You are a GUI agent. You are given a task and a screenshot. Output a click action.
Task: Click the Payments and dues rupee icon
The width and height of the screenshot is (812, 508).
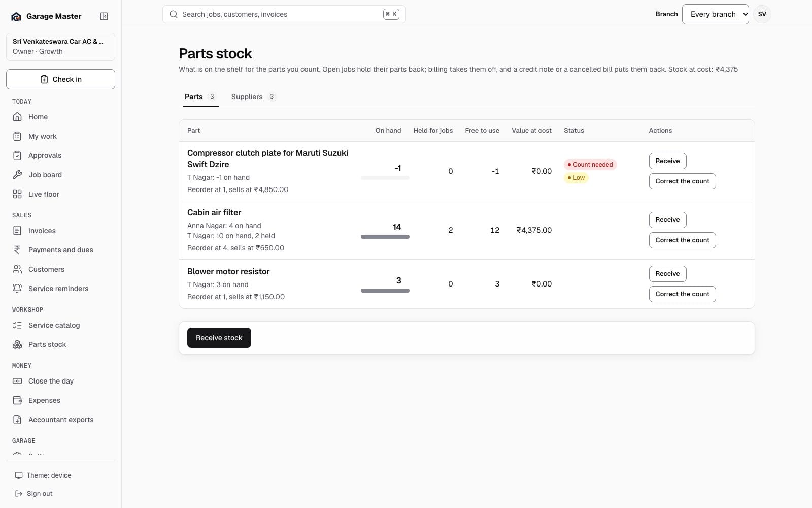pyautogui.click(x=17, y=250)
